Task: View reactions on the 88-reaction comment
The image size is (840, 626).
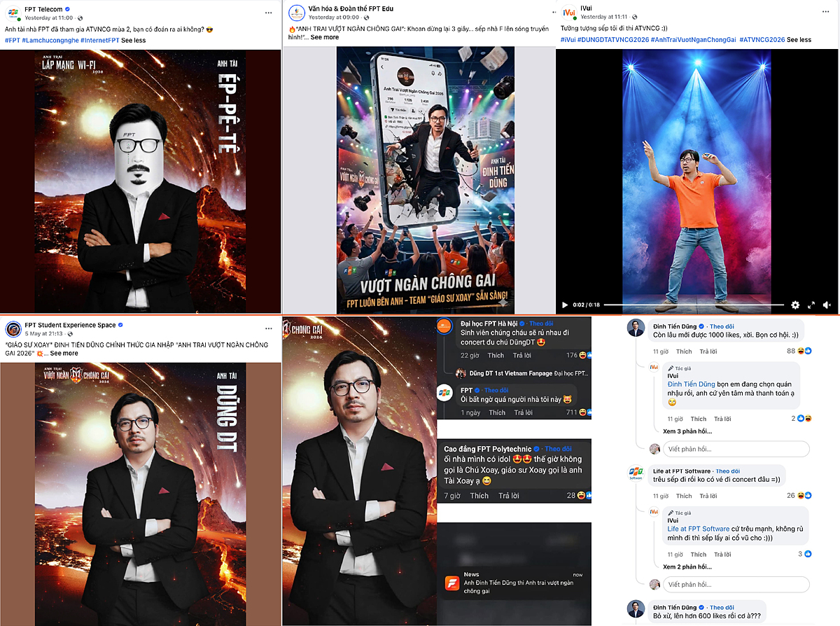Action: (800, 351)
